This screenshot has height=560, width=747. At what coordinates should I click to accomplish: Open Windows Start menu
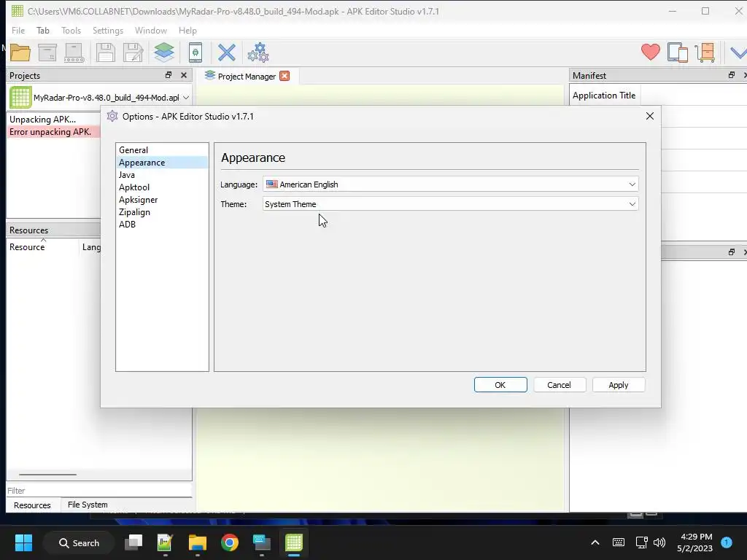(x=23, y=542)
